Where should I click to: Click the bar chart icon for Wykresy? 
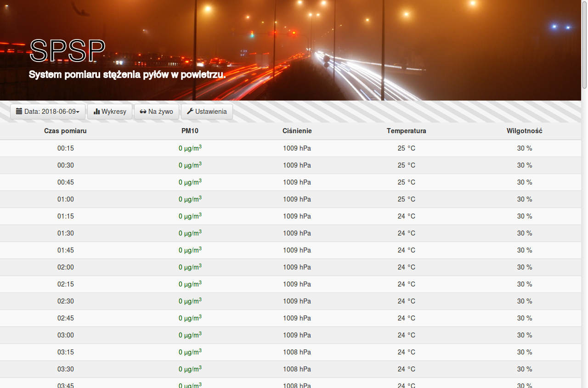(x=96, y=112)
